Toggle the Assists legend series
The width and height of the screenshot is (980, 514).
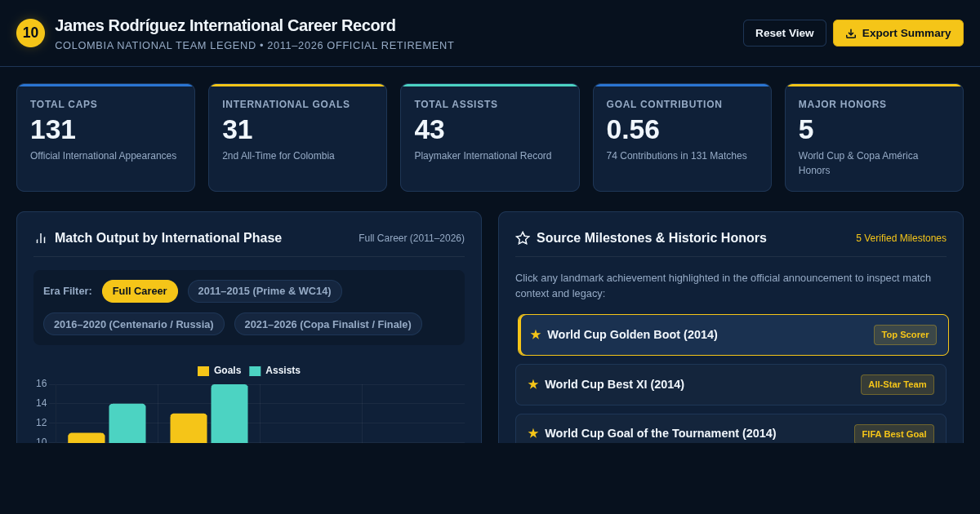(x=275, y=370)
